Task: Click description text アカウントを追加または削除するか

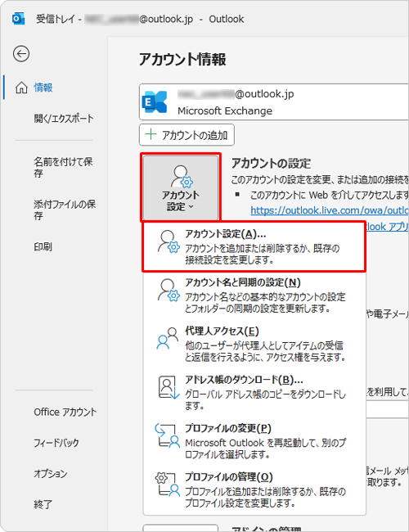Action: 262,254
